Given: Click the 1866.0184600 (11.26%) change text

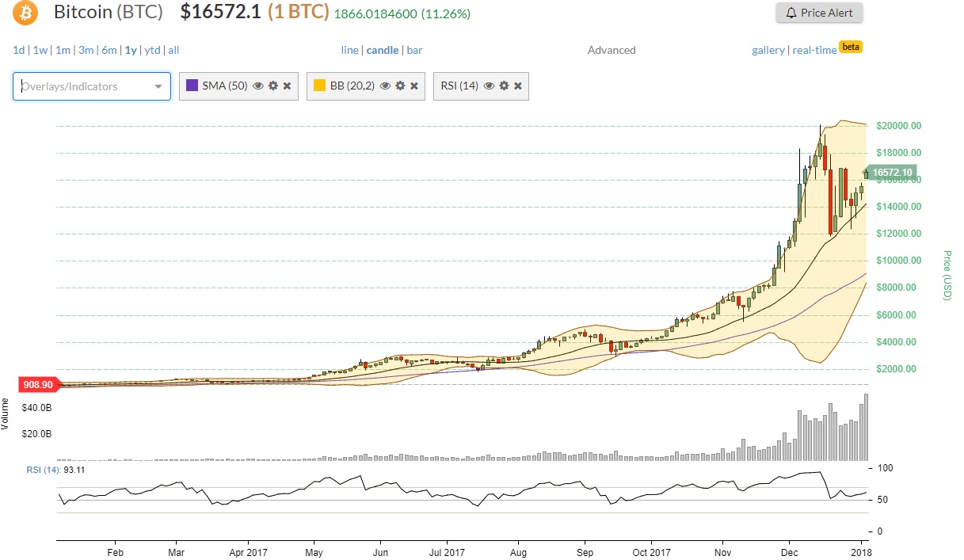Looking at the screenshot, I should pos(402,13).
